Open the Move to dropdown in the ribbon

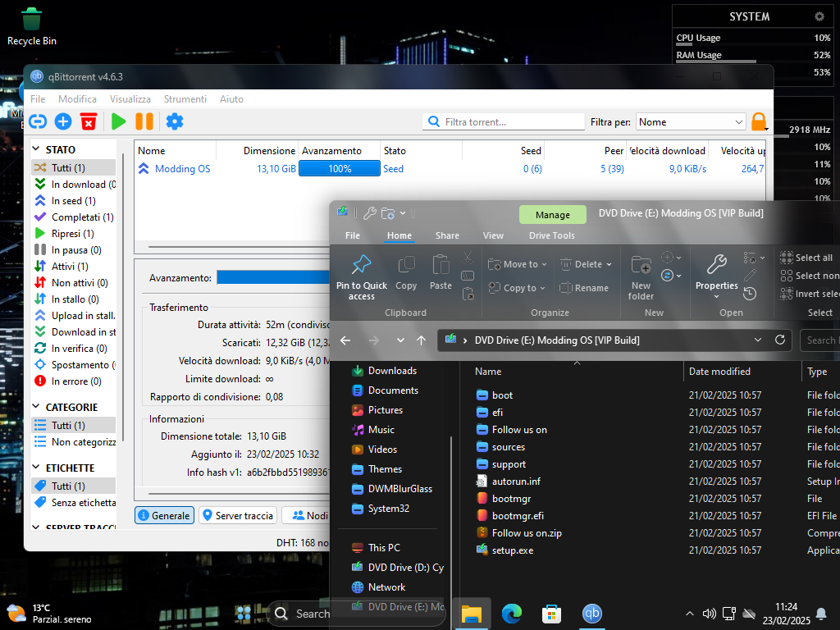(518, 264)
